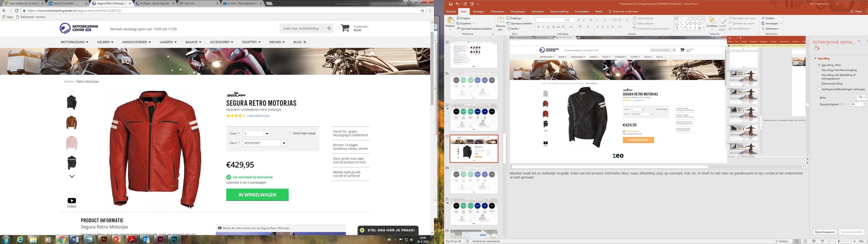Screen dimensions: 868x244
Task: Click the Nieuwe dia icon
Action: click(501, 20)
